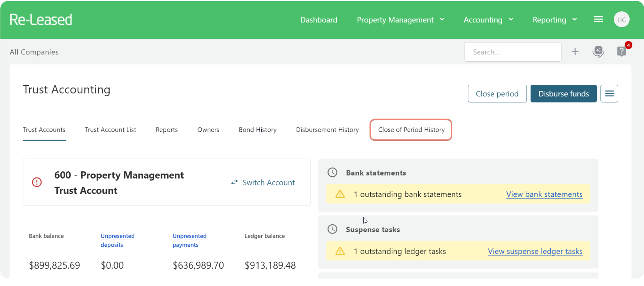Click the Close period button

[x=497, y=93]
